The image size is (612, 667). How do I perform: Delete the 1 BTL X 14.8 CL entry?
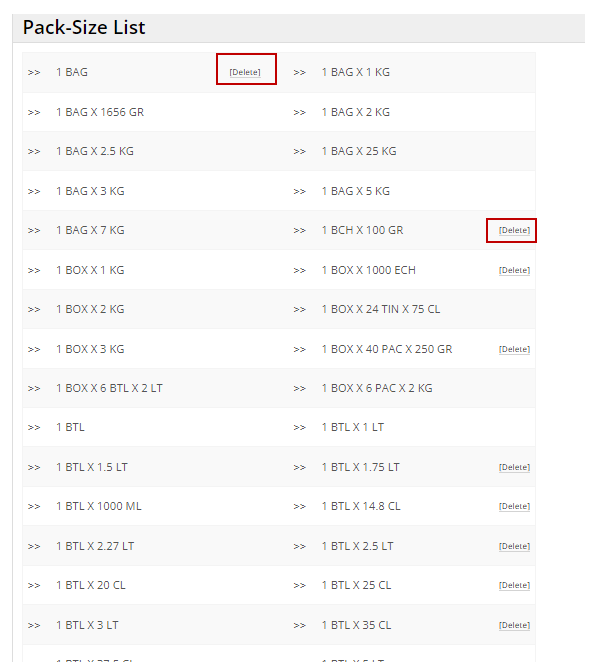[514, 507]
